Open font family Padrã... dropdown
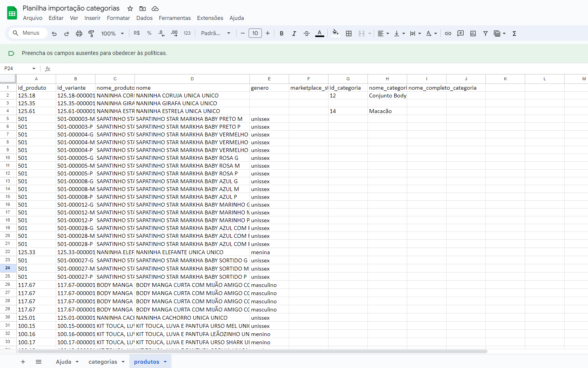Screen dimensions: 588x368 pos(215,34)
